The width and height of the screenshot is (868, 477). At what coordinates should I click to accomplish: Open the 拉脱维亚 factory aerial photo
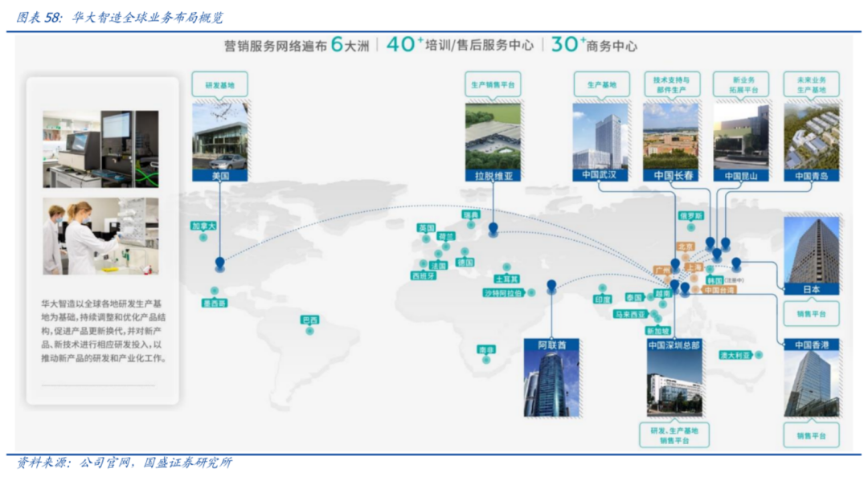493,135
